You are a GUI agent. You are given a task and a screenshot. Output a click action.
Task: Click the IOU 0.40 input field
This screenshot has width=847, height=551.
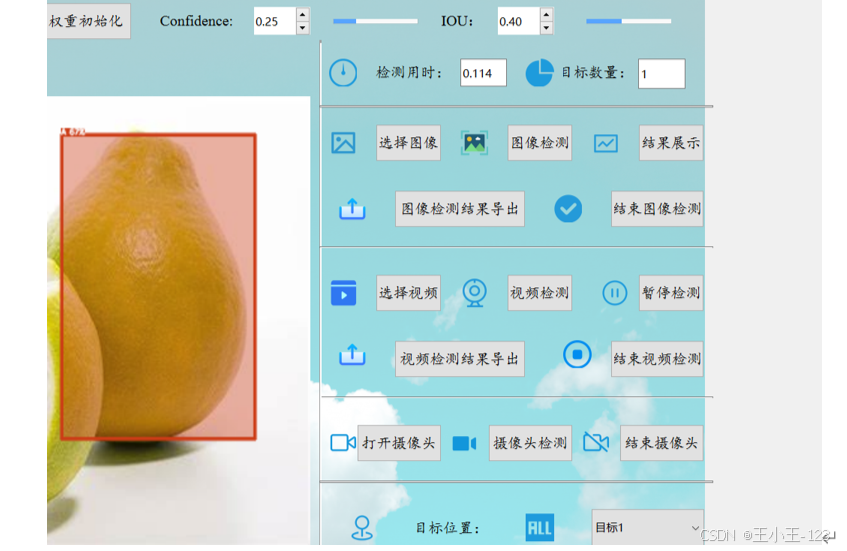click(519, 21)
